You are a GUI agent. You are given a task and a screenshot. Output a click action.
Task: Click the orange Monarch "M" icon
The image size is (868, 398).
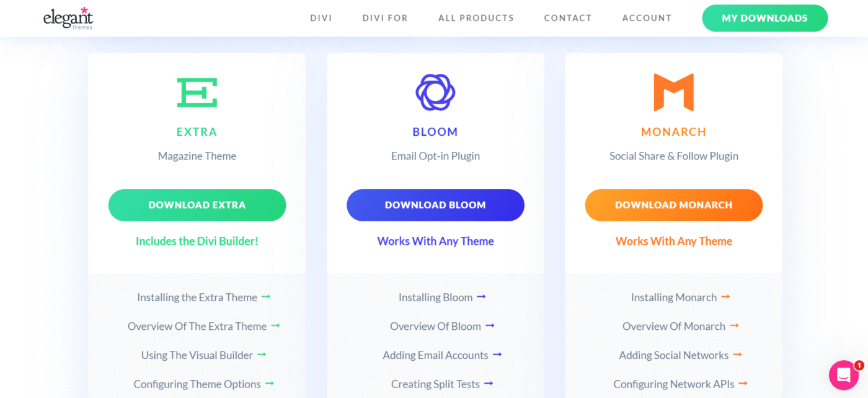coord(673,91)
